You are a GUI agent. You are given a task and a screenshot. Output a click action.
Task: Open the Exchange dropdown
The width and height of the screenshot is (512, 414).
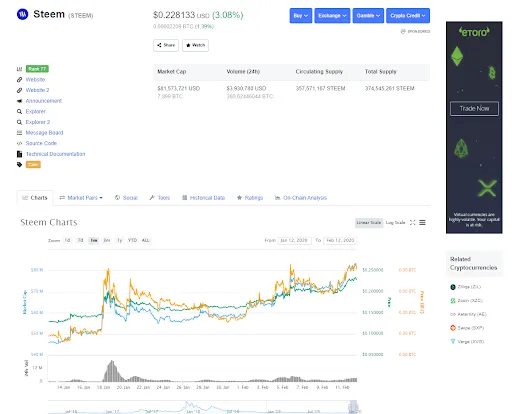pyautogui.click(x=332, y=16)
